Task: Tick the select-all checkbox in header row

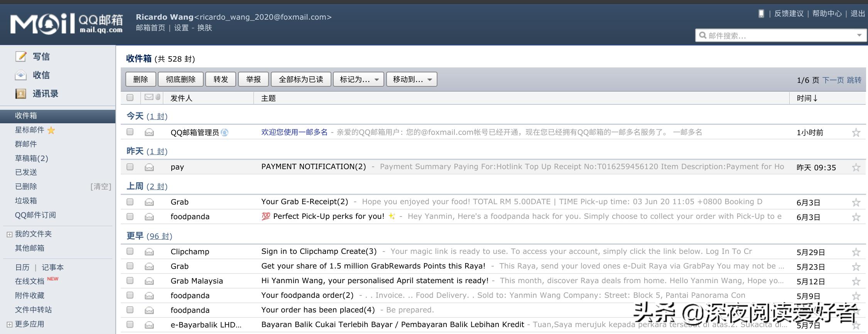Action: 130,97
